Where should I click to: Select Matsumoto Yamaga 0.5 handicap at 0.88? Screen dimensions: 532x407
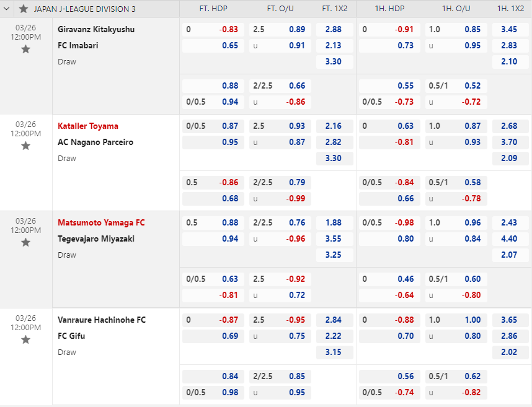(213, 222)
